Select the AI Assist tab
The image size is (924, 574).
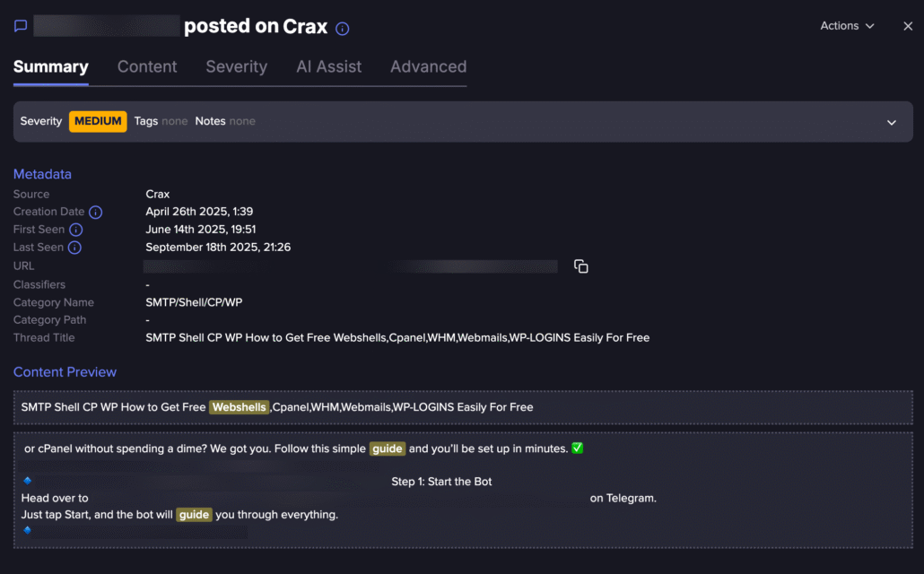tap(328, 66)
